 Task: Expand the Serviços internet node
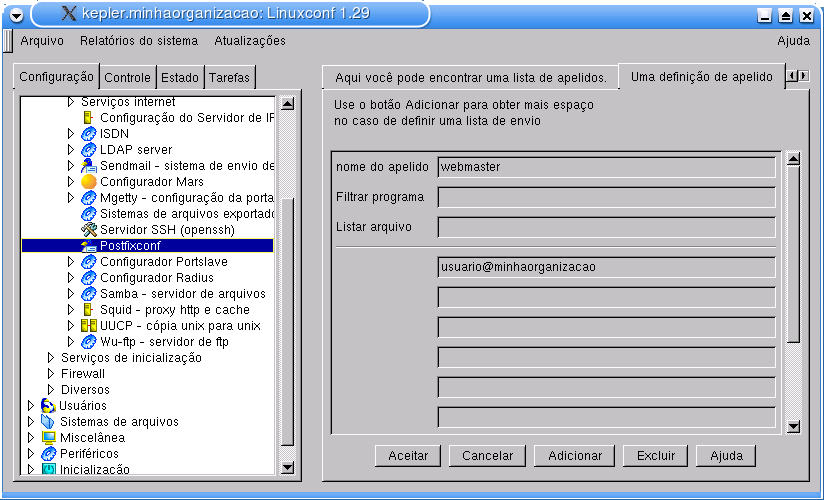(x=71, y=102)
